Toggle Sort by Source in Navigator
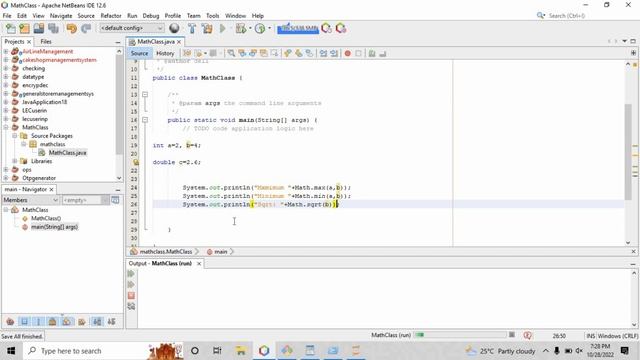This screenshot has width=640, height=360. click(111, 322)
